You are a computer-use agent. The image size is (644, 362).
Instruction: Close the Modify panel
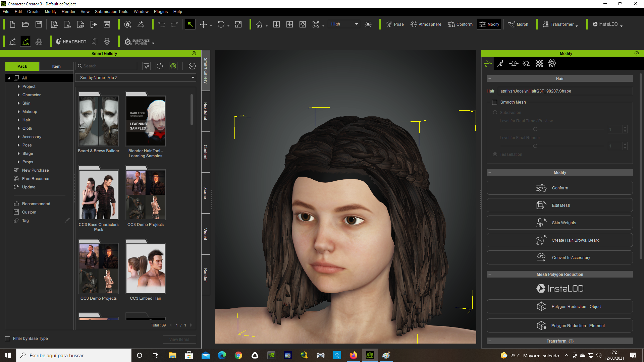pyautogui.click(x=637, y=53)
